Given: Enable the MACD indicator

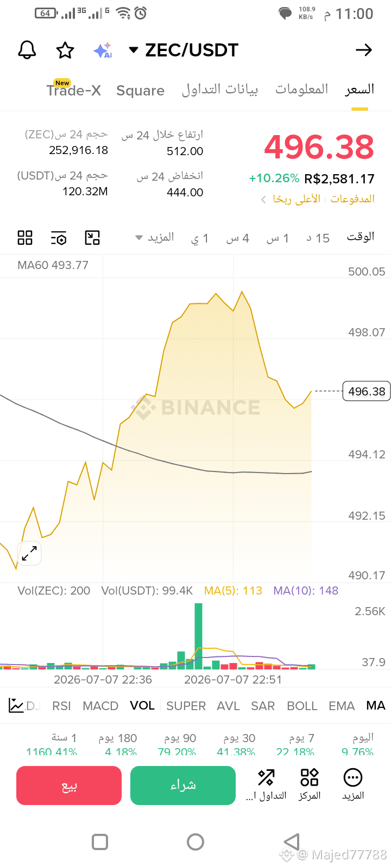Looking at the screenshot, I should coord(100,706).
